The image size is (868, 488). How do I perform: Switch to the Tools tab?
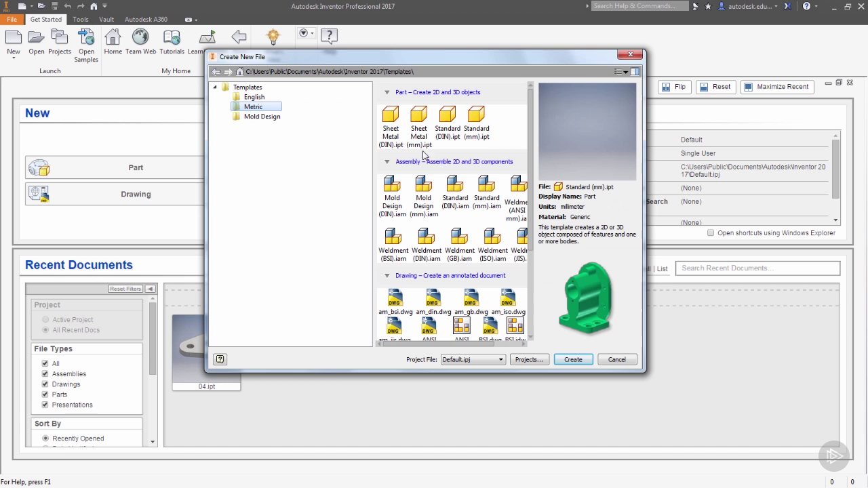[x=81, y=19]
